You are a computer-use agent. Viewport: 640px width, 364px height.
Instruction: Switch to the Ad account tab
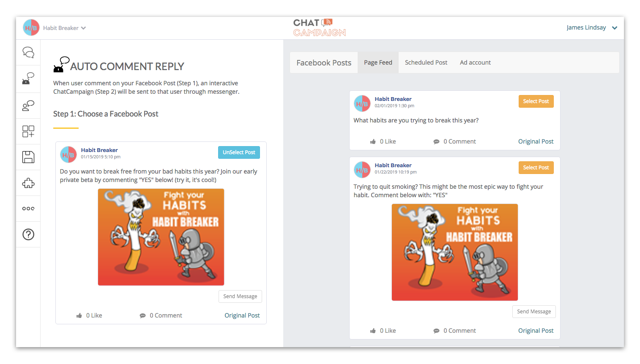click(476, 62)
